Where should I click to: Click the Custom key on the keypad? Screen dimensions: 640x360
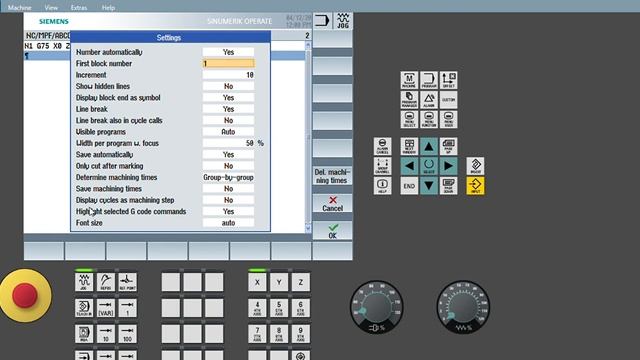point(449,100)
